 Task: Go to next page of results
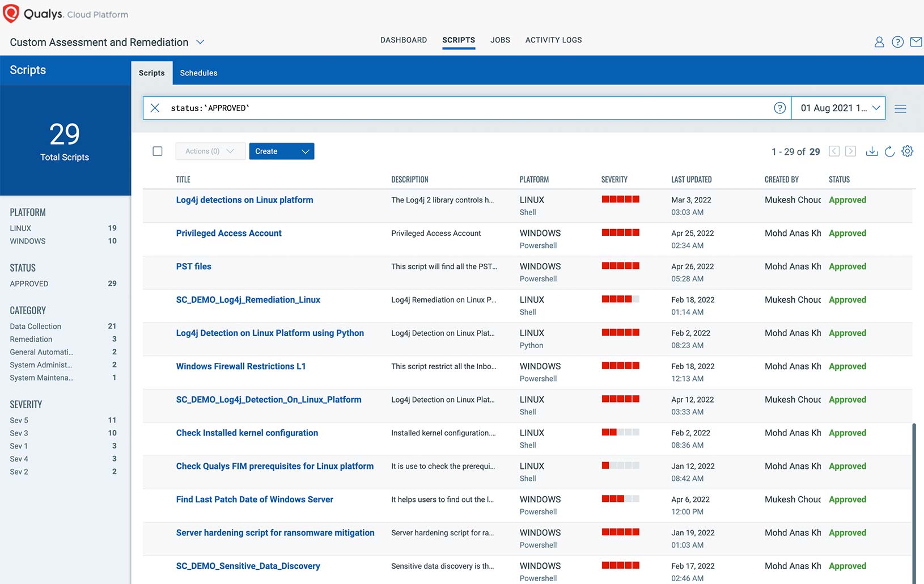point(850,151)
